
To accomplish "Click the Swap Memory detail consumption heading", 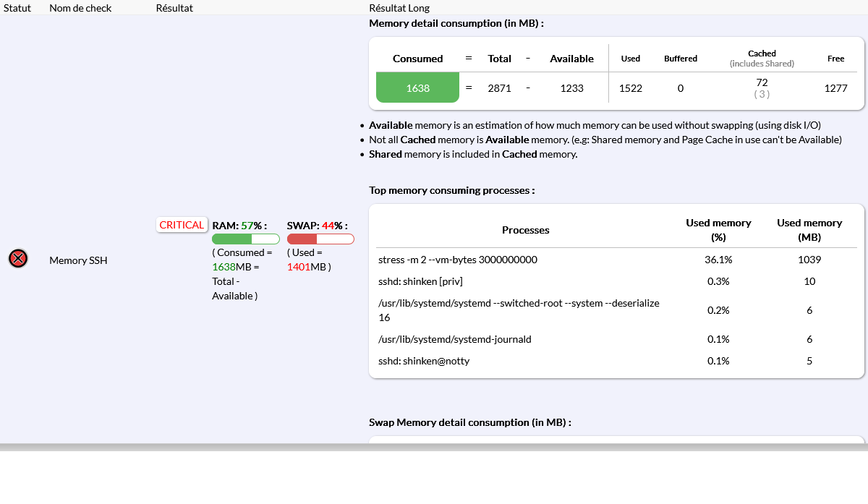I will (x=469, y=422).
